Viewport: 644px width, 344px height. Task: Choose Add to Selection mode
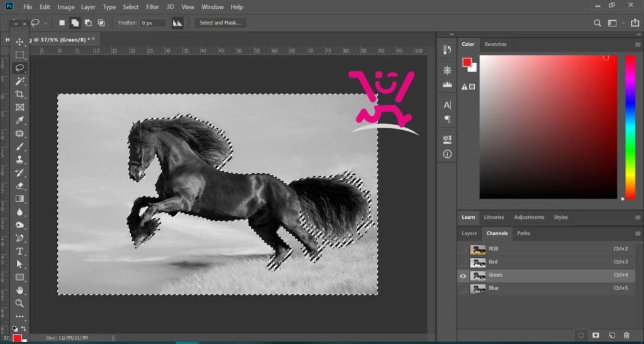75,23
